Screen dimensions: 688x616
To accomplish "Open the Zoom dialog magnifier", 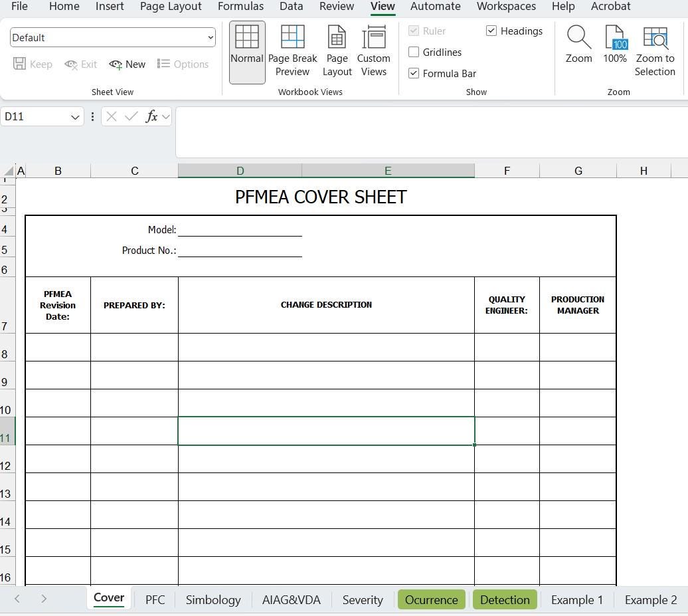I will [x=578, y=45].
